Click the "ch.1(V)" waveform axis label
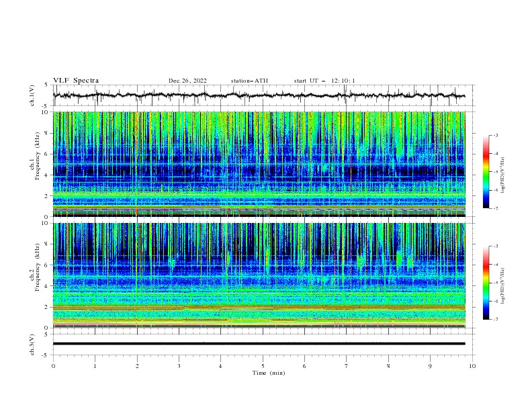The width and height of the screenshot is (532, 411). (x=32, y=95)
